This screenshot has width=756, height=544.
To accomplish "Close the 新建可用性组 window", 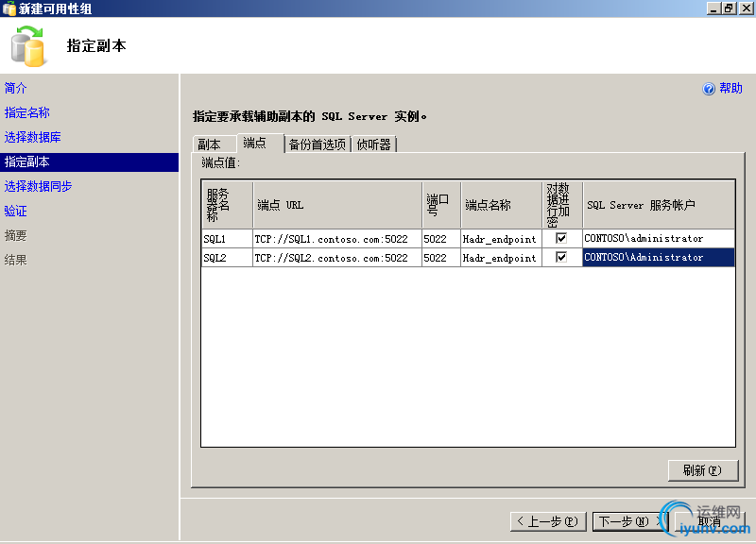I will (746, 8).
